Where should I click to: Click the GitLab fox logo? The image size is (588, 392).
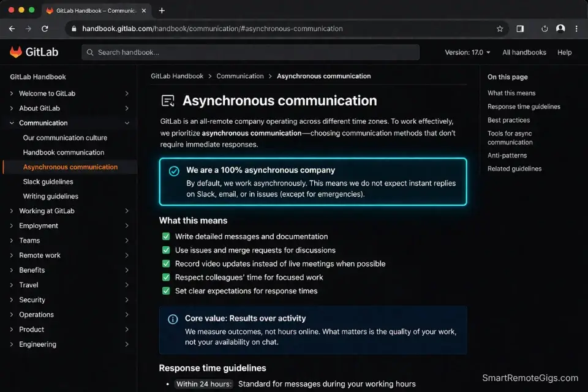[x=16, y=52]
